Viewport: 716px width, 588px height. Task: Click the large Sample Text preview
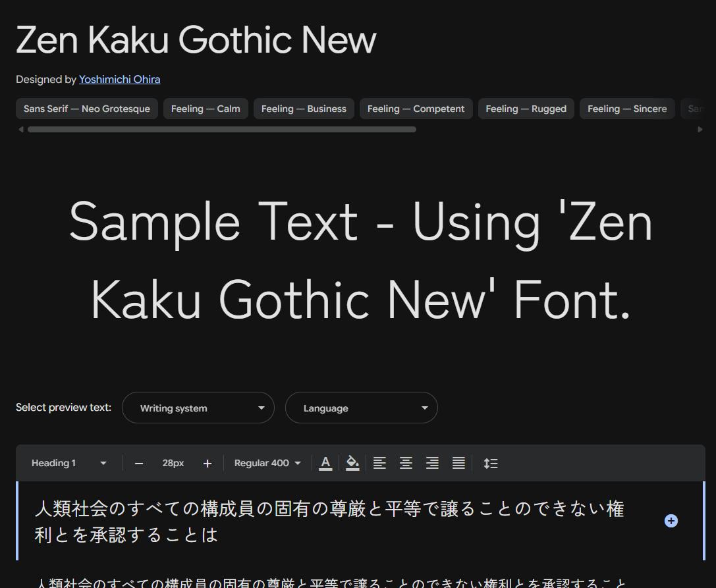pyautogui.click(x=361, y=260)
